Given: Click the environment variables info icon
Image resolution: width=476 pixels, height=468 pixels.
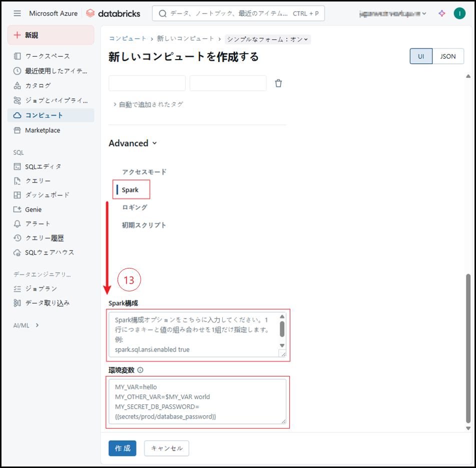Looking at the screenshot, I should tap(140, 370).
